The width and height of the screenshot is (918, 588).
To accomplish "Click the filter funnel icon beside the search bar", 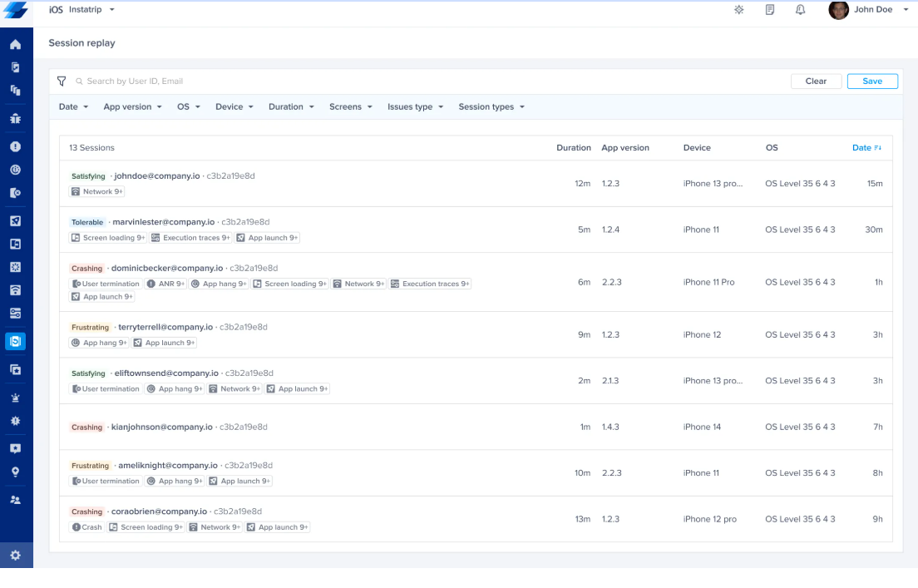I will click(x=62, y=81).
